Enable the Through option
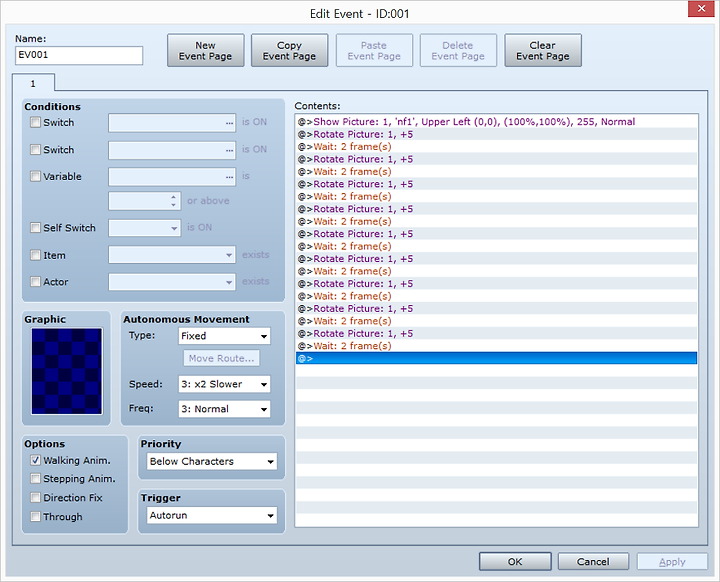The height and width of the screenshot is (582, 720). tap(35, 516)
